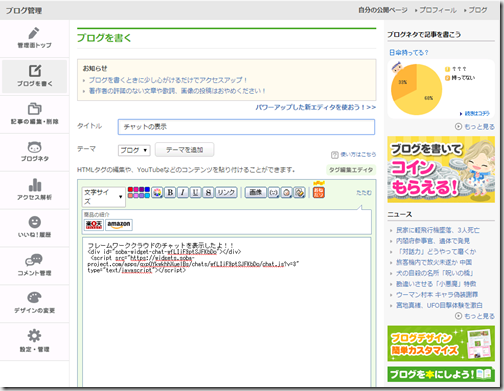Image resolution: width=504 pixels, height=391 pixels.
Task: Open ブログデザイン簡単カスタマイズ banner
Action: click(x=441, y=343)
